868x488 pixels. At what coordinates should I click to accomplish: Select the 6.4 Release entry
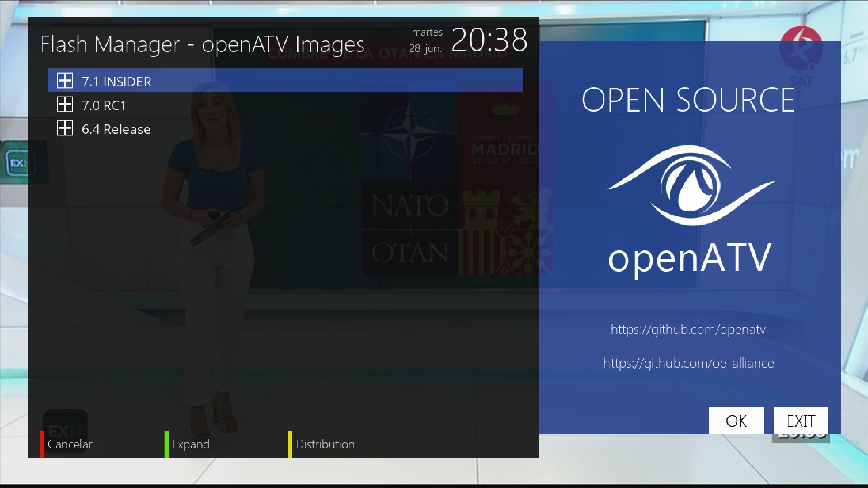[x=116, y=129]
